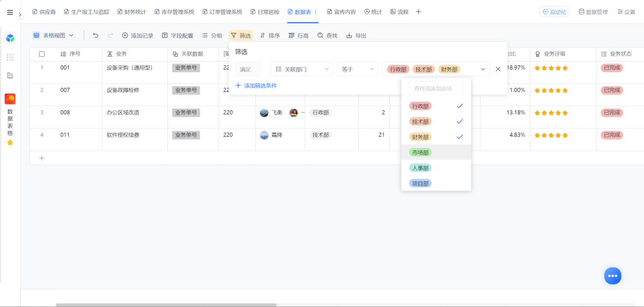Open the 满足 condition field
Image resolution: width=644 pixels, height=307 pixels.
(248, 69)
